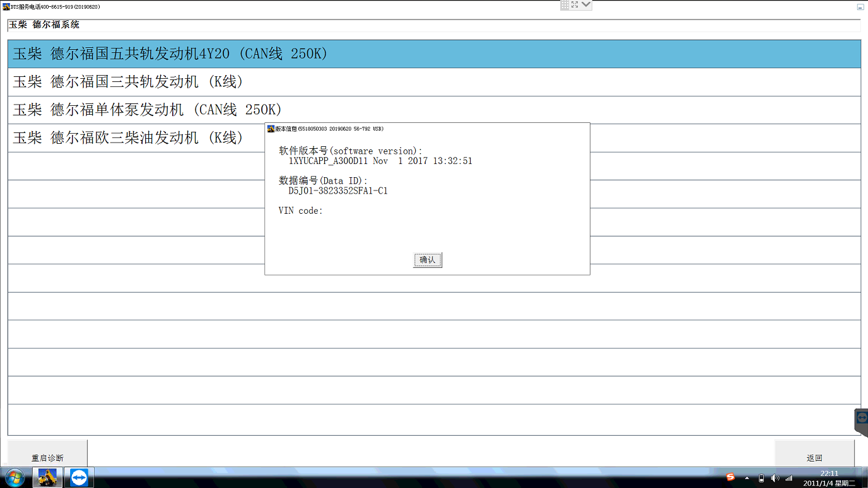Open the Windows Start menu orb
The image size is (868, 488).
pyautogui.click(x=14, y=477)
